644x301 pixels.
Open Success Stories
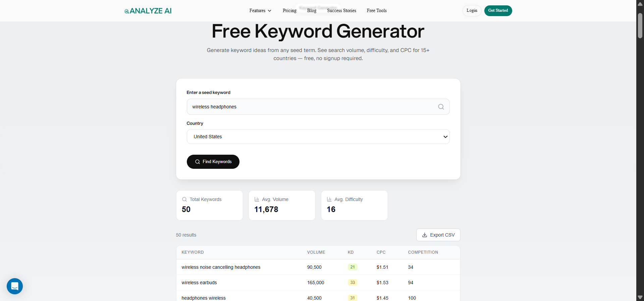click(341, 11)
